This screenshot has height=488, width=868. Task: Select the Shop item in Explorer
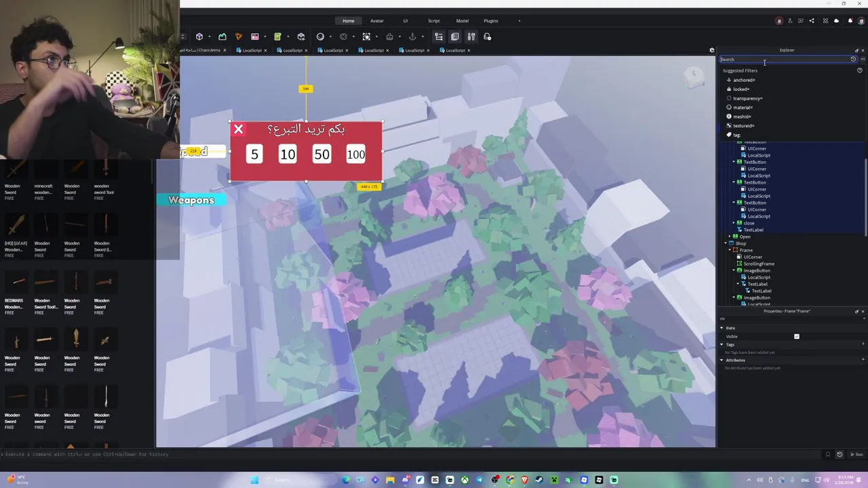click(741, 243)
